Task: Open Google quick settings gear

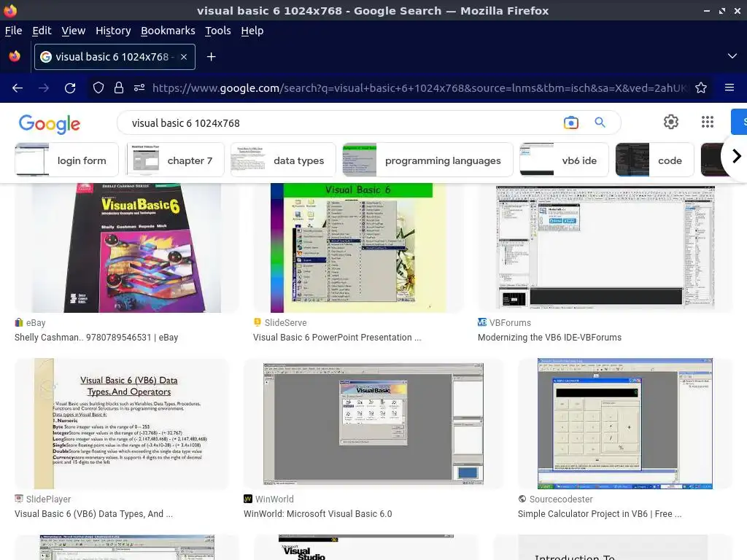Action: tap(671, 122)
